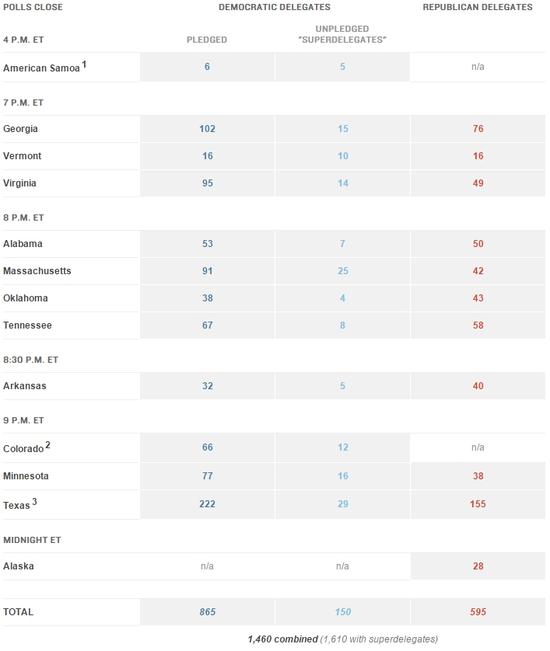Click the Texas footnote 3 superscript
The width and height of the screenshot is (550, 651).
click(x=34, y=502)
